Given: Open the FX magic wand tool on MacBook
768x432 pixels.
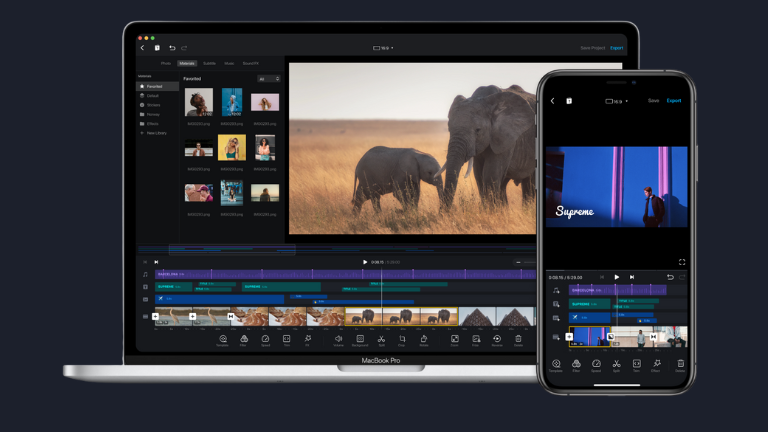Looking at the screenshot, I should point(308,340).
